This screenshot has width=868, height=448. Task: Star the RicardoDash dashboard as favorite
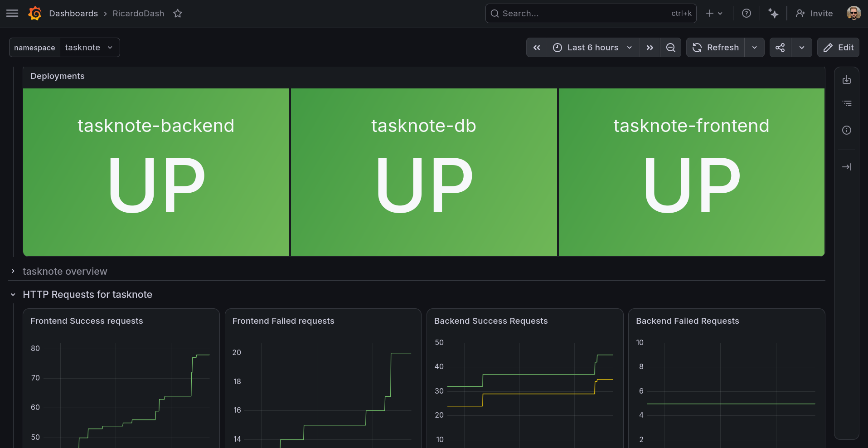pos(178,14)
